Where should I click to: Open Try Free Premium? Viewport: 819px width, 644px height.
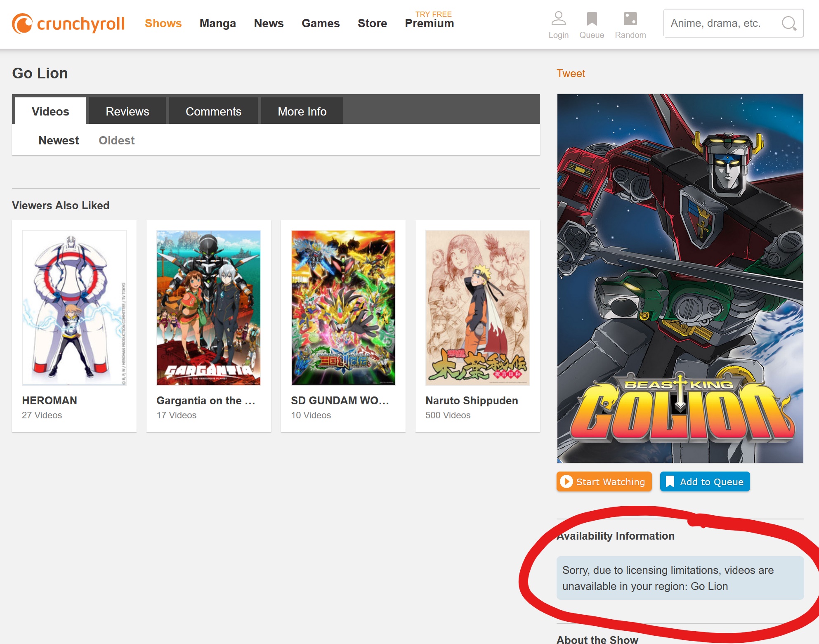[x=429, y=20]
